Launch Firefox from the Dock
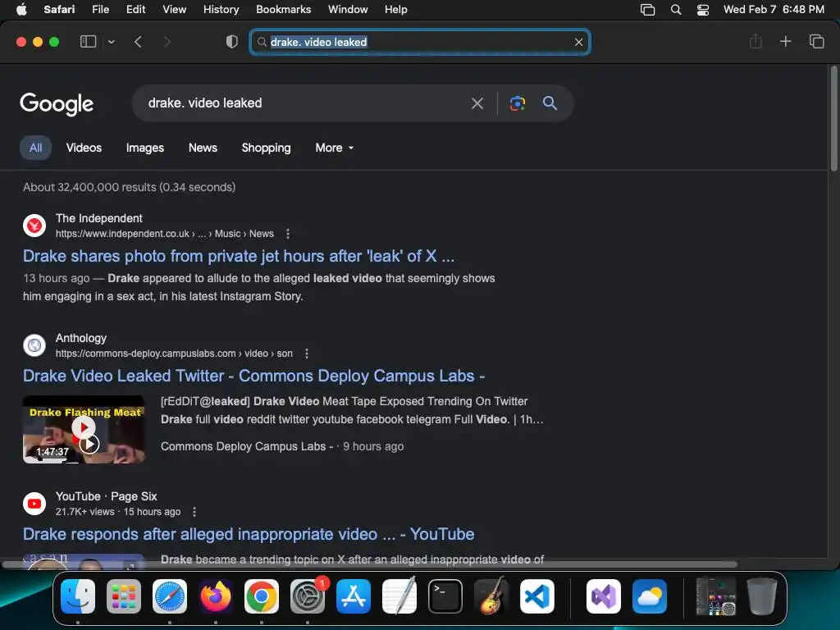This screenshot has height=630, width=840. pyautogui.click(x=216, y=596)
